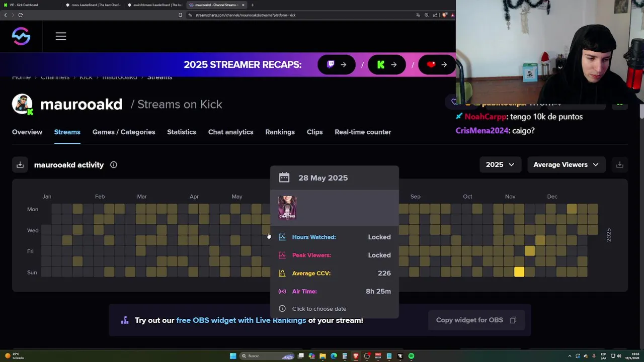Click the Hours Watched chart icon

(x=282, y=237)
